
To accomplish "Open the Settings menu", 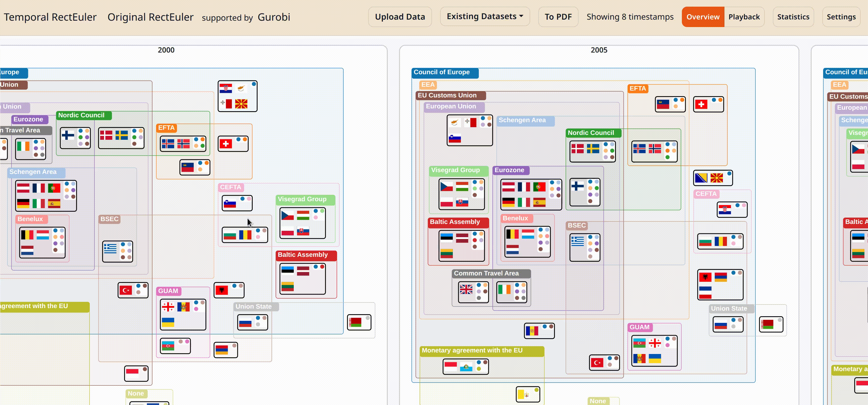I will (x=841, y=17).
